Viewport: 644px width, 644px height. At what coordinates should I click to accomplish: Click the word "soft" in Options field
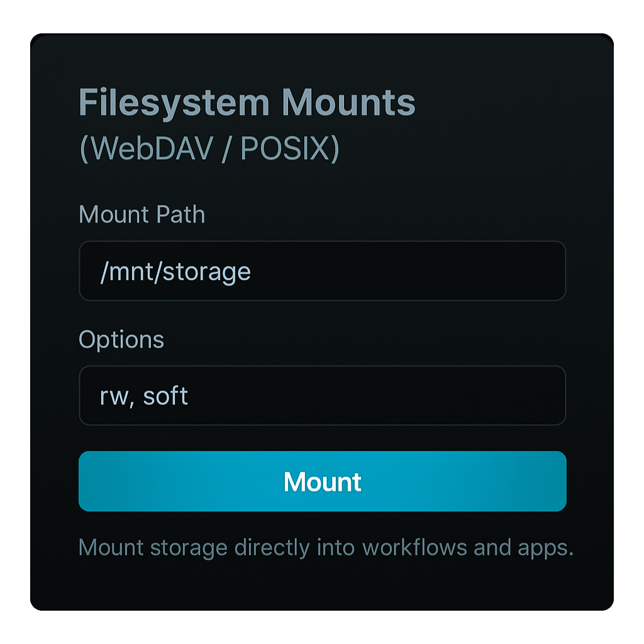[165, 396]
